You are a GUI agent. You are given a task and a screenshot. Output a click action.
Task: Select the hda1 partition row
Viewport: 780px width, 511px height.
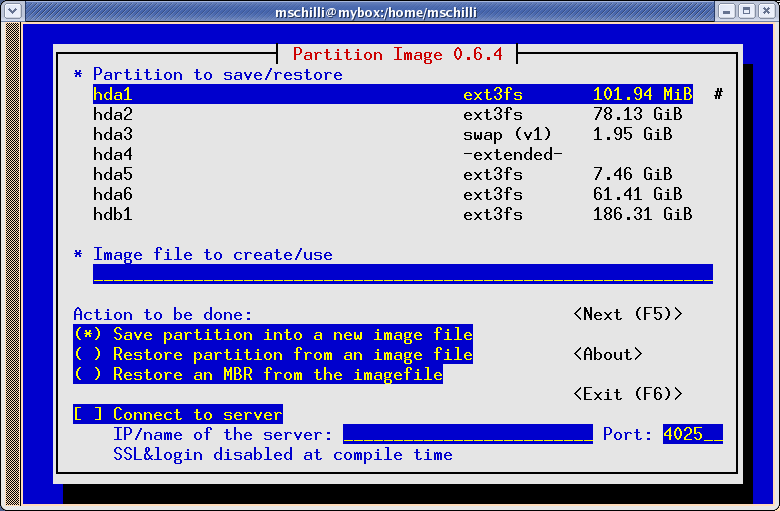click(x=393, y=94)
